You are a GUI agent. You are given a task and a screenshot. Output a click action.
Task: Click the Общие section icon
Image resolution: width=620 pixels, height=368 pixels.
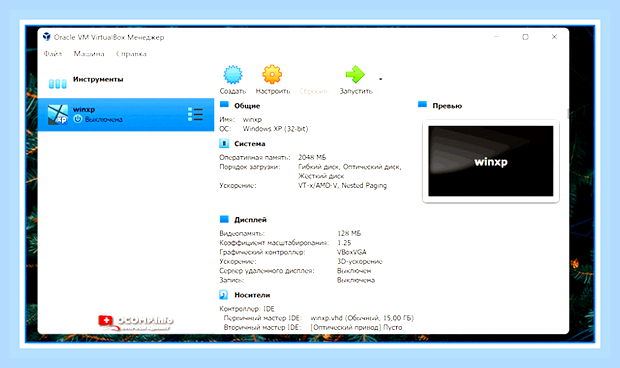224,105
